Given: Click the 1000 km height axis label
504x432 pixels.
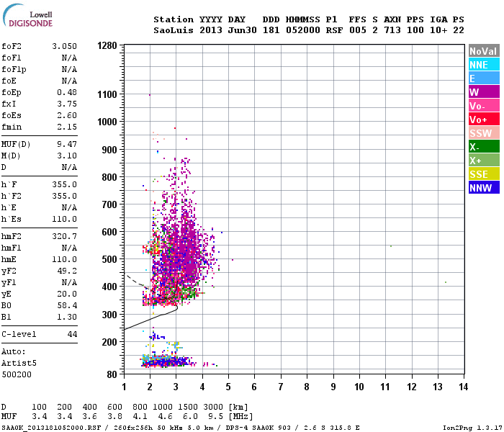Looking at the screenshot, I should 107,122.
